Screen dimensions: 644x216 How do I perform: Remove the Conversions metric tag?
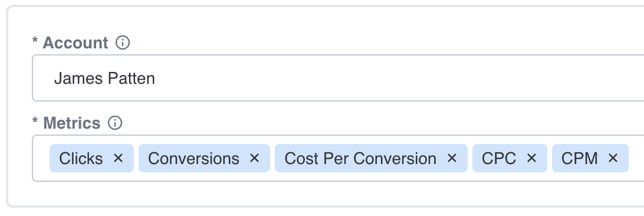click(255, 158)
